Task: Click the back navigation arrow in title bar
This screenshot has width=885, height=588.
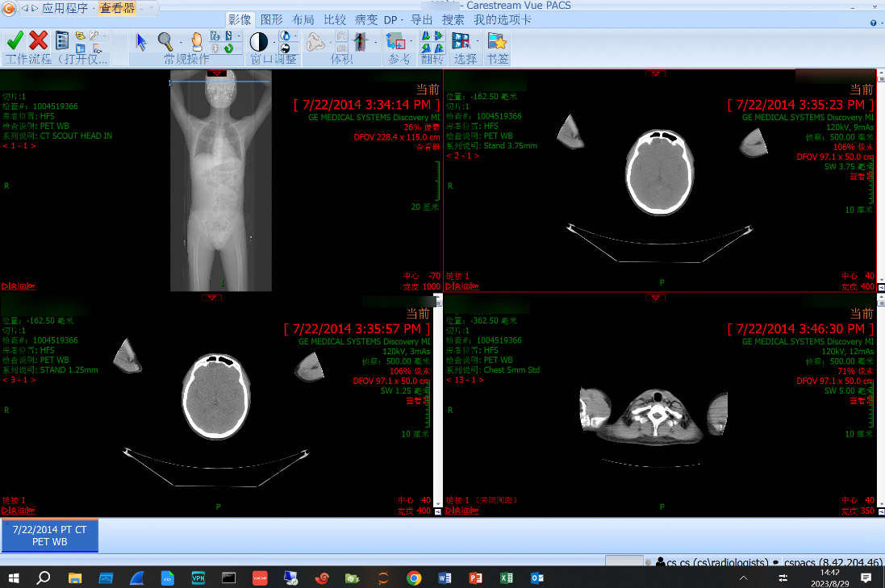Action: 24,8
